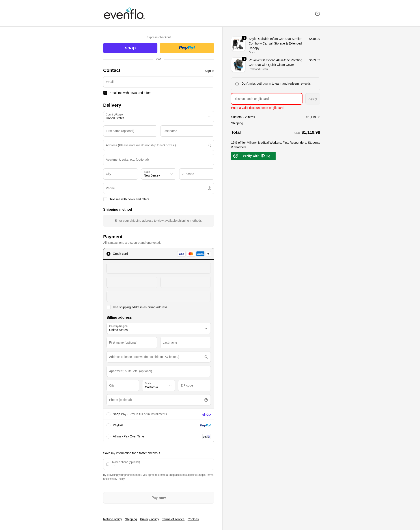Check Use shipping address as billing address
This screenshot has width=420, height=530.
point(108,307)
